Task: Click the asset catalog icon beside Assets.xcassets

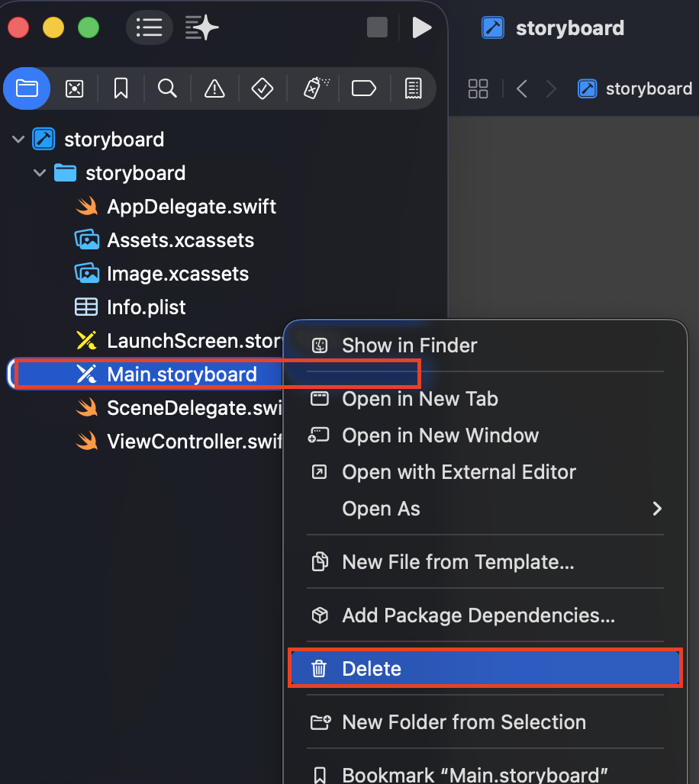Action: (x=86, y=240)
